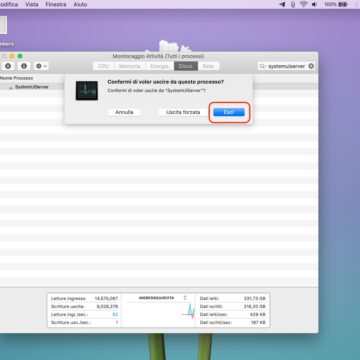Click the Letture ingresso value 14.575.067
The image size is (360, 360).
coord(106,298)
